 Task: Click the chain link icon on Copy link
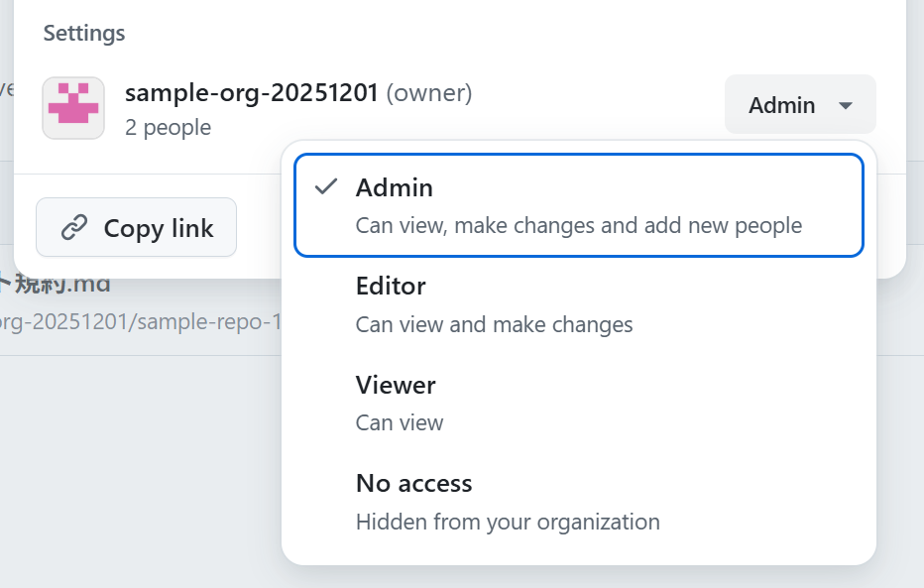click(x=73, y=227)
